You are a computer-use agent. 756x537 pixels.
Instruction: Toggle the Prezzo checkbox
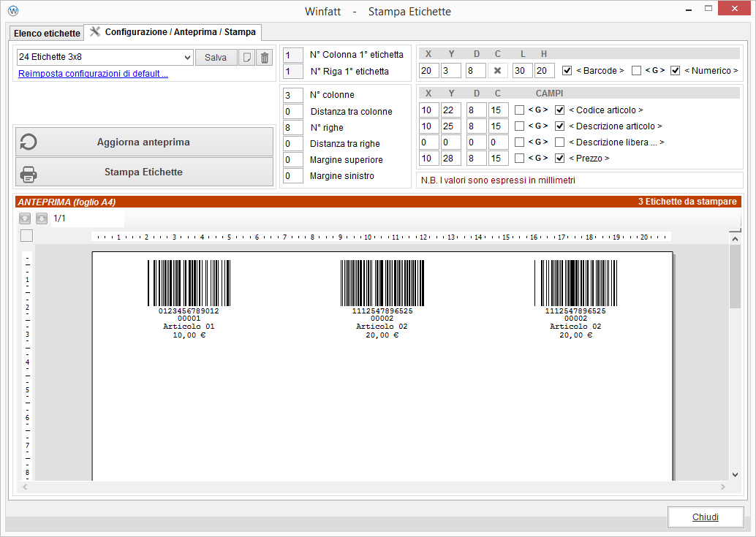[560, 158]
